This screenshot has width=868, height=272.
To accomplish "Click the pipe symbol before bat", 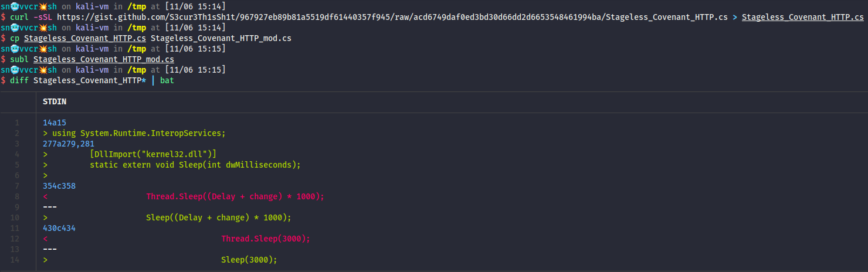I will coord(153,80).
